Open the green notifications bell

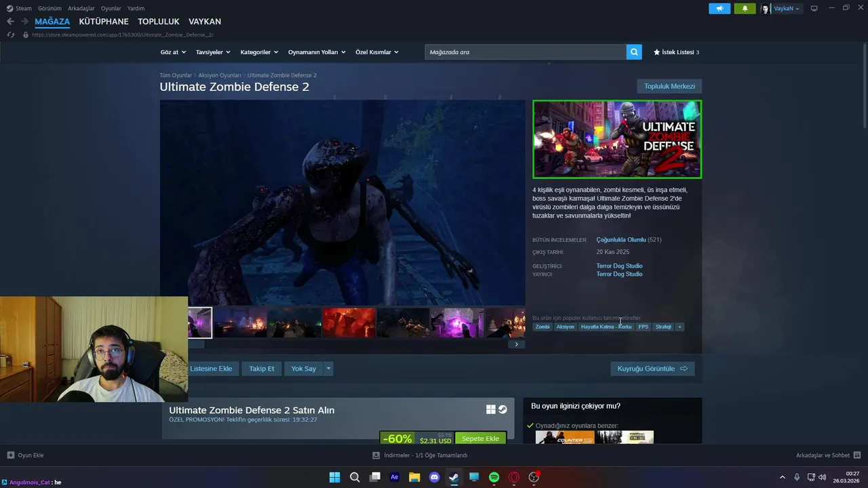click(x=745, y=9)
